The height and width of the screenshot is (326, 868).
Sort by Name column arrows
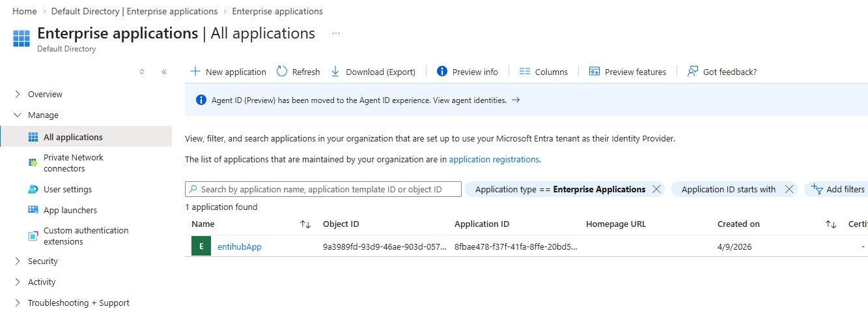305,224
